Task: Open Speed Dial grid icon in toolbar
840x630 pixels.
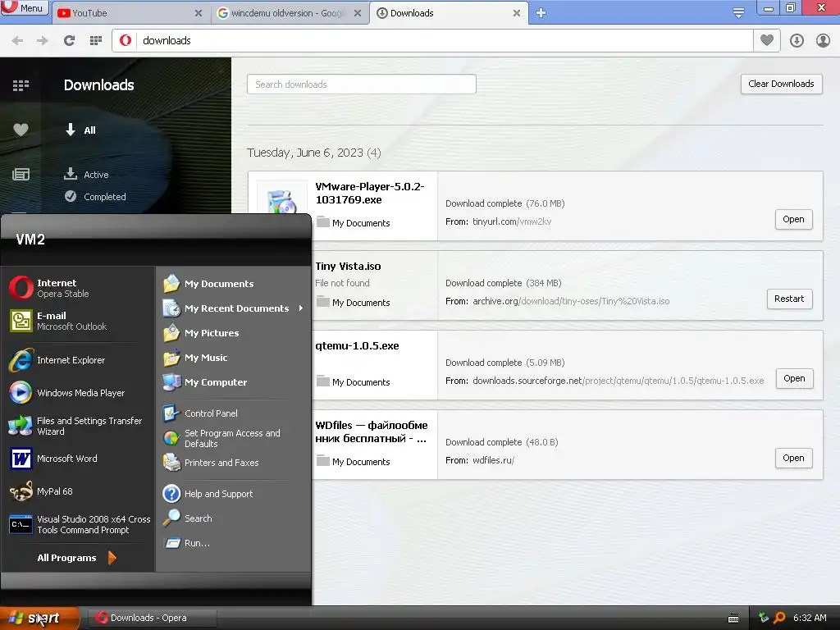Action: click(96, 40)
